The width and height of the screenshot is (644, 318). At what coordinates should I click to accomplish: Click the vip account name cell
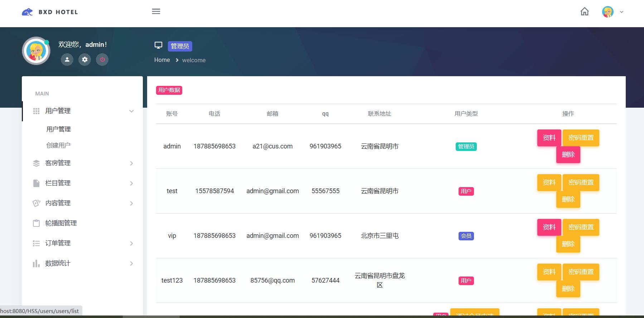point(172,236)
